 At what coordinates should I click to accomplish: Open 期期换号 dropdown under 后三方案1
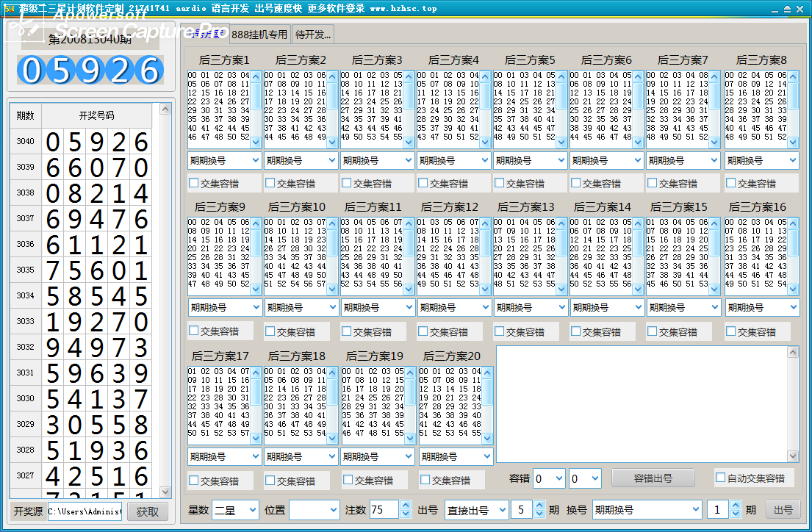[x=224, y=161]
